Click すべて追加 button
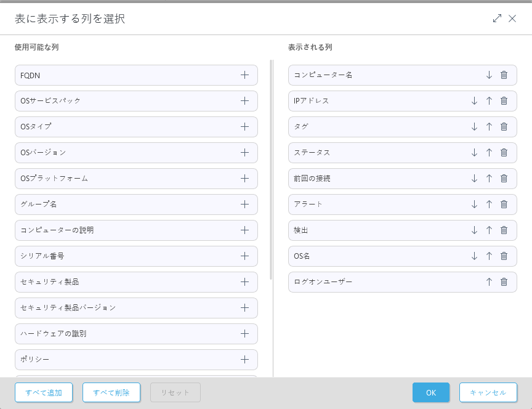 [x=44, y=392]
